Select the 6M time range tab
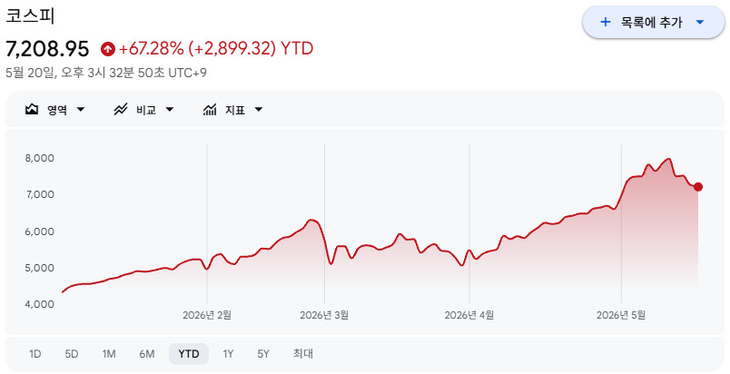The width and height of the screenshot is (730, 374). pyautogui.click(x=147, y=354)
